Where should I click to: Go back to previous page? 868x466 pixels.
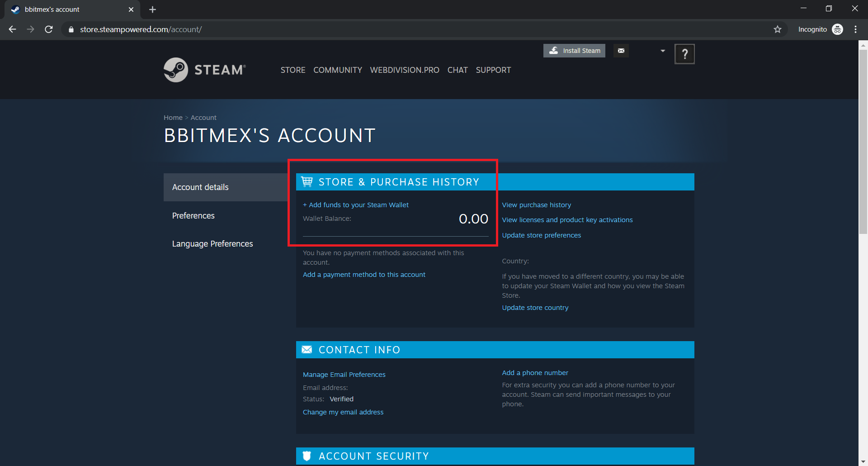click(13, 29)
